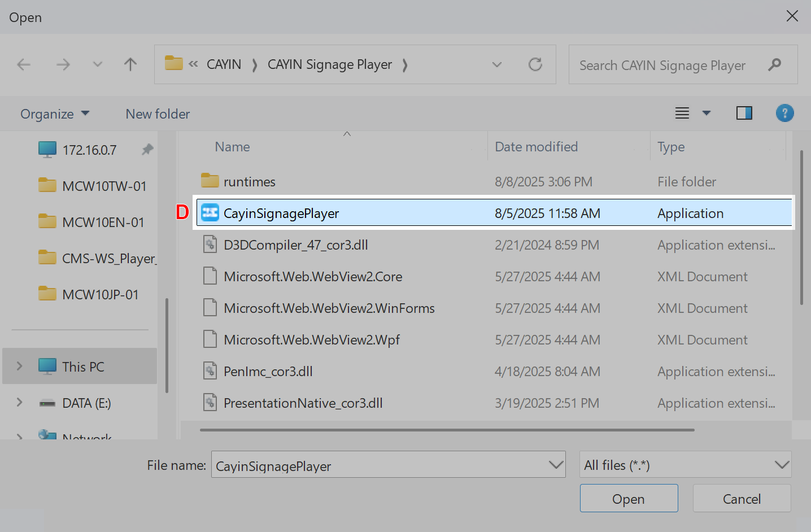811x532 pixels.
Task: Expand the DATA (E:) tree node
Action: pos(19,402)
